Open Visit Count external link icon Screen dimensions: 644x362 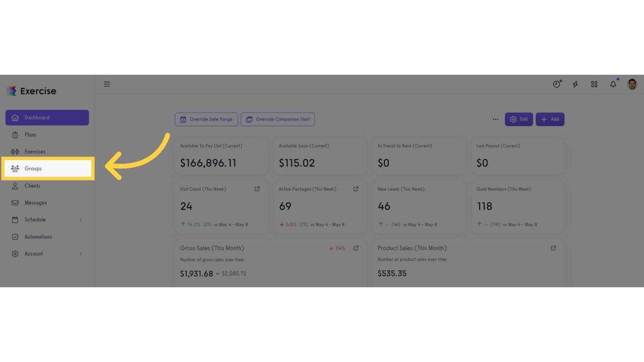click(257, 189)
